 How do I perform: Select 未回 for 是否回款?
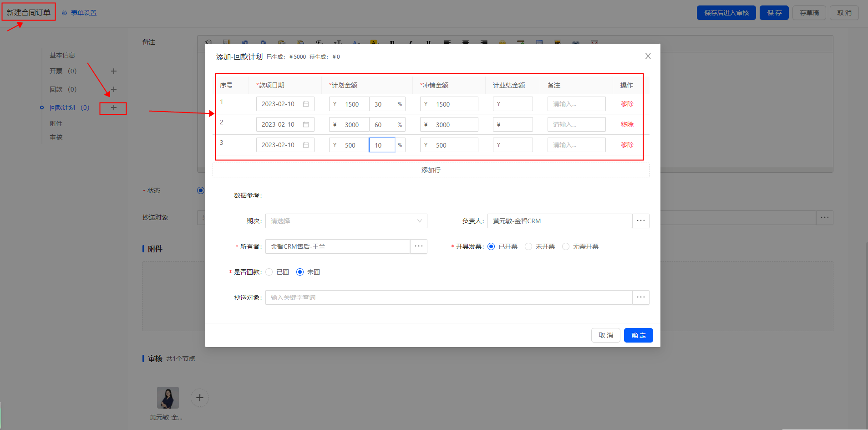click(x=300, y=272)
